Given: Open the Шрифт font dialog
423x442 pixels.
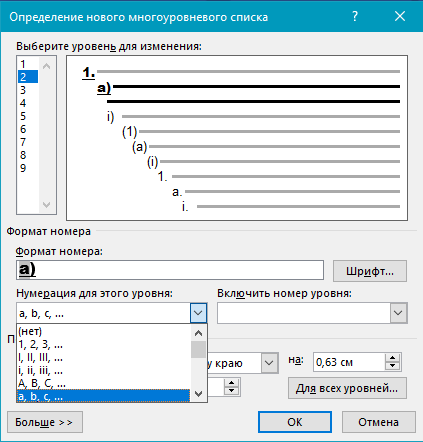Looking at the screenshot, I should (x=370, y=271).
